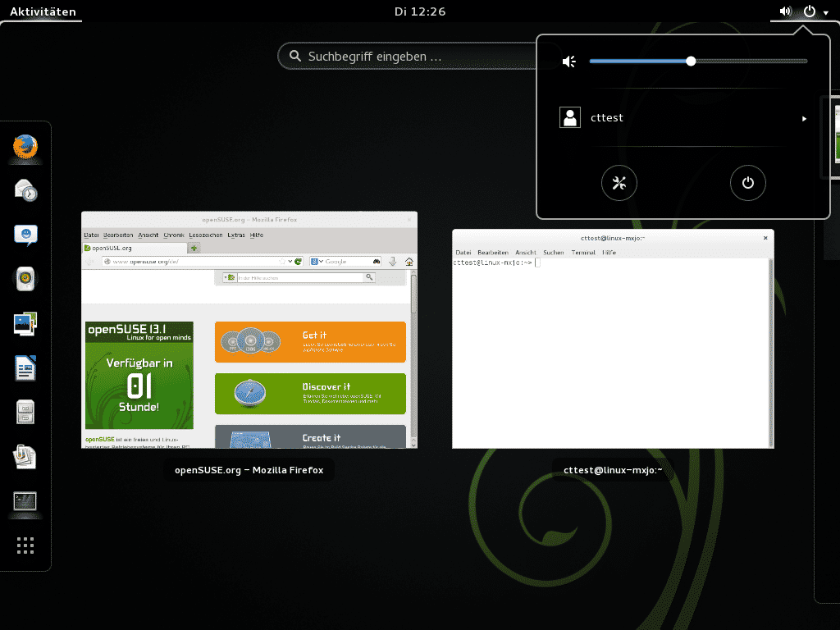Click the volume icon in top bar
The image size is (840, 630).
(785, 11)
